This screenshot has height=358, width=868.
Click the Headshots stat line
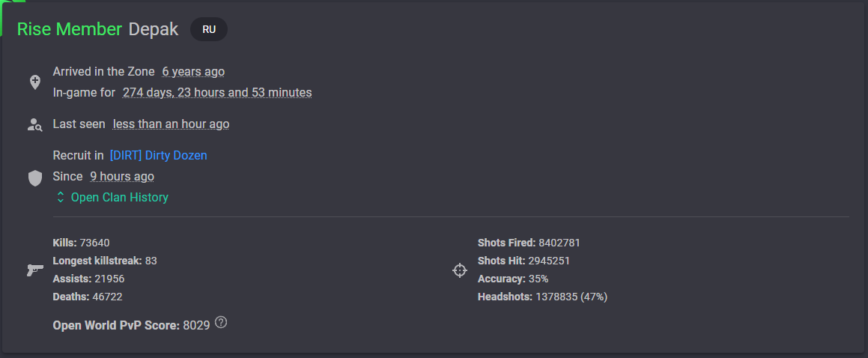[542, 297]
